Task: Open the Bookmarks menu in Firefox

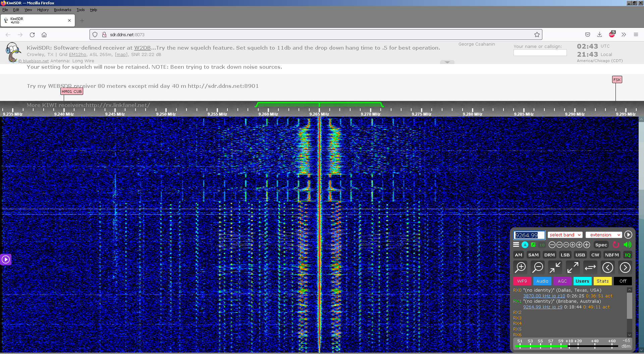Action: [x=62, y=10]
